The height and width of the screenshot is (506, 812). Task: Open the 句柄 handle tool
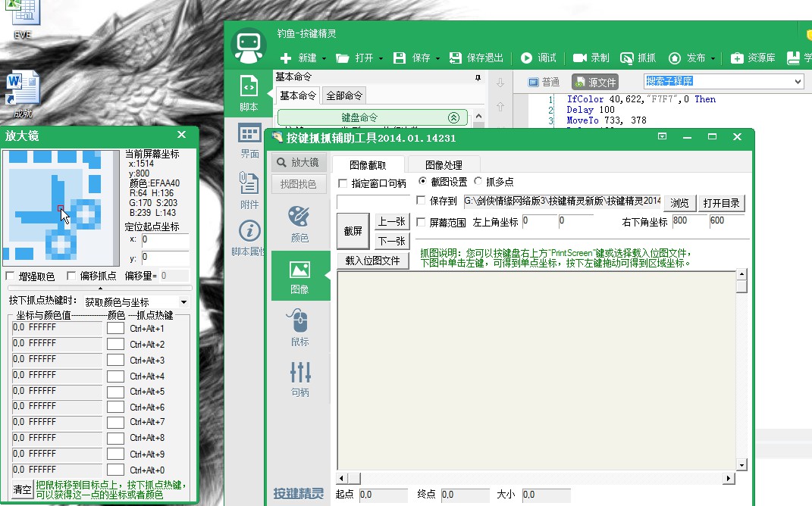coord(300,379)
